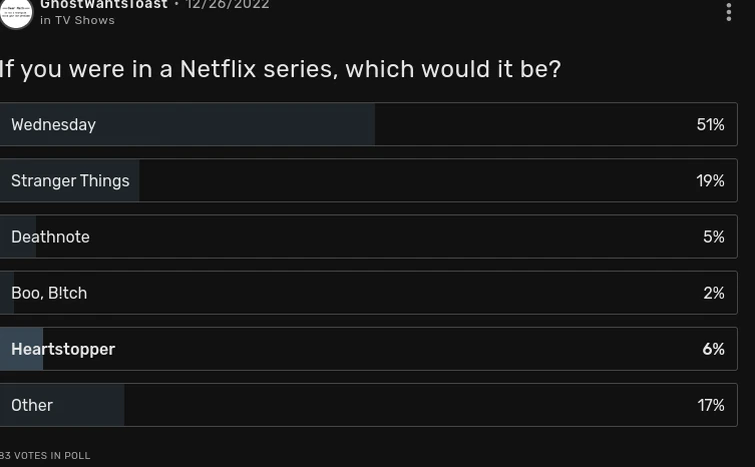Open the TV Shows category link
755x467 pixels.
point(85,20)
